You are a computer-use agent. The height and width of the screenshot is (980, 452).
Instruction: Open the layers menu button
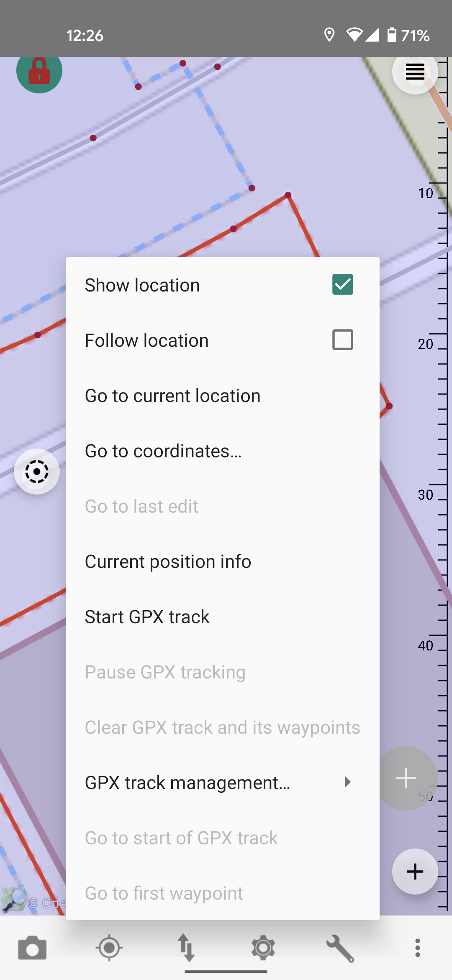[x=415, y=72]
